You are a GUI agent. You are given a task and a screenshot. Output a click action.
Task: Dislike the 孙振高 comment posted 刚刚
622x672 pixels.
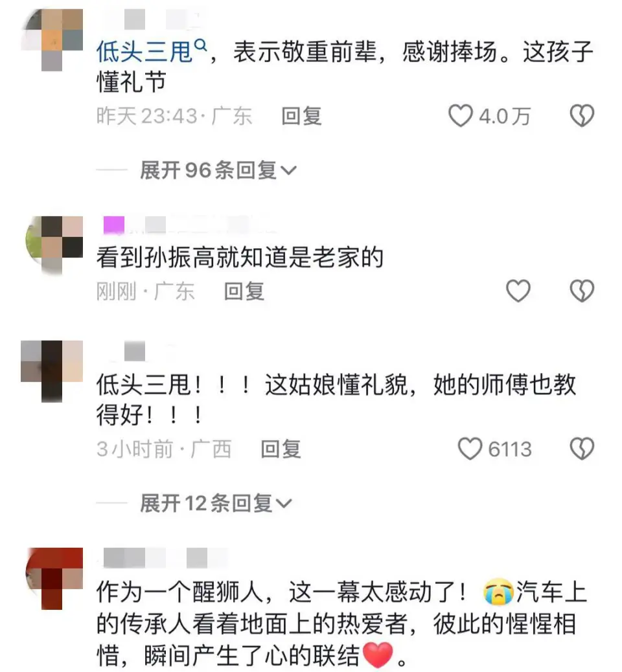point(582,291)
